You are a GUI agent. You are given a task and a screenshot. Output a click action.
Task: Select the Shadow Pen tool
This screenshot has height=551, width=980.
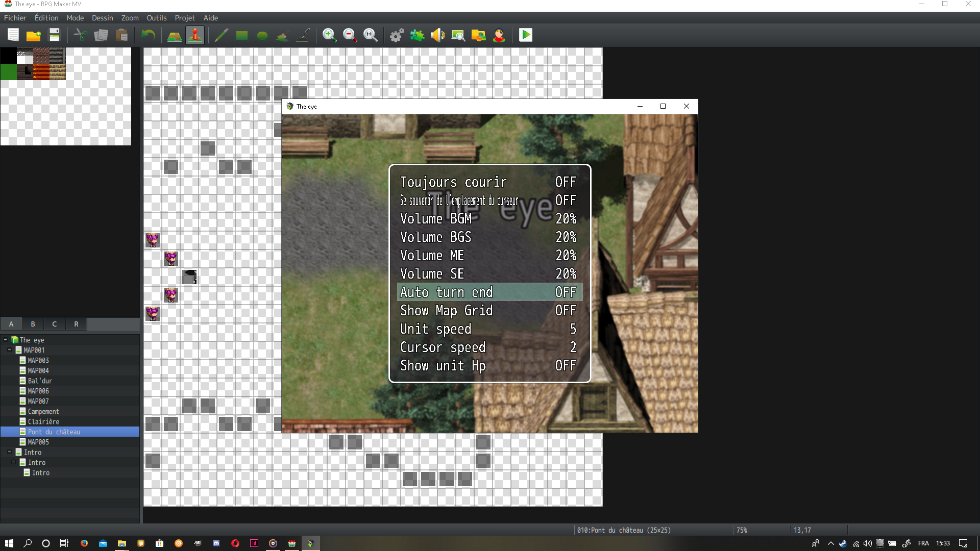tap(303, 35)
